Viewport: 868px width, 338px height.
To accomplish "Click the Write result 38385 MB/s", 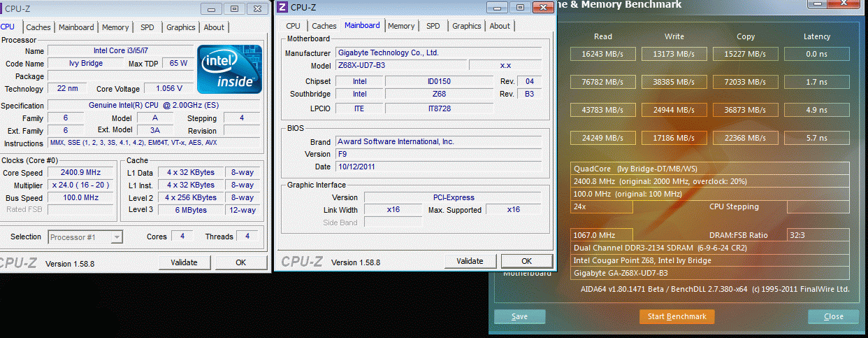I will 674,83.
